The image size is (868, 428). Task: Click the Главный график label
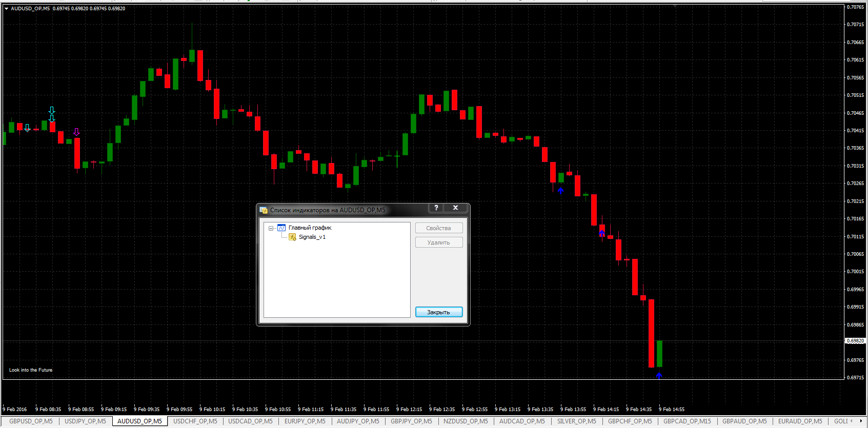(x=310, y=228)
